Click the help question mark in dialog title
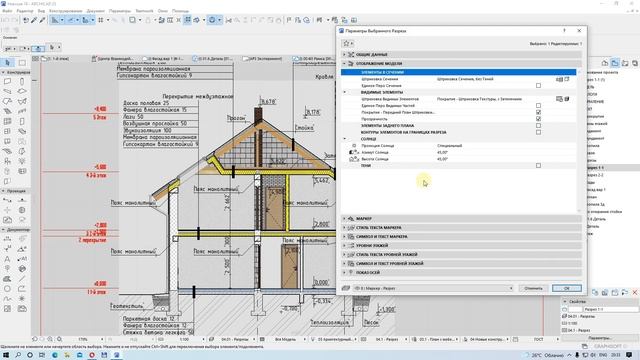The height and width of the screenshot is (360, 640). point(564,31)
